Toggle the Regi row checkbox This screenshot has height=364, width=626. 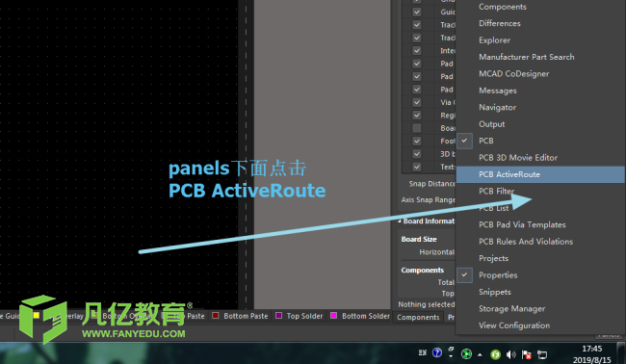[417, 115]
